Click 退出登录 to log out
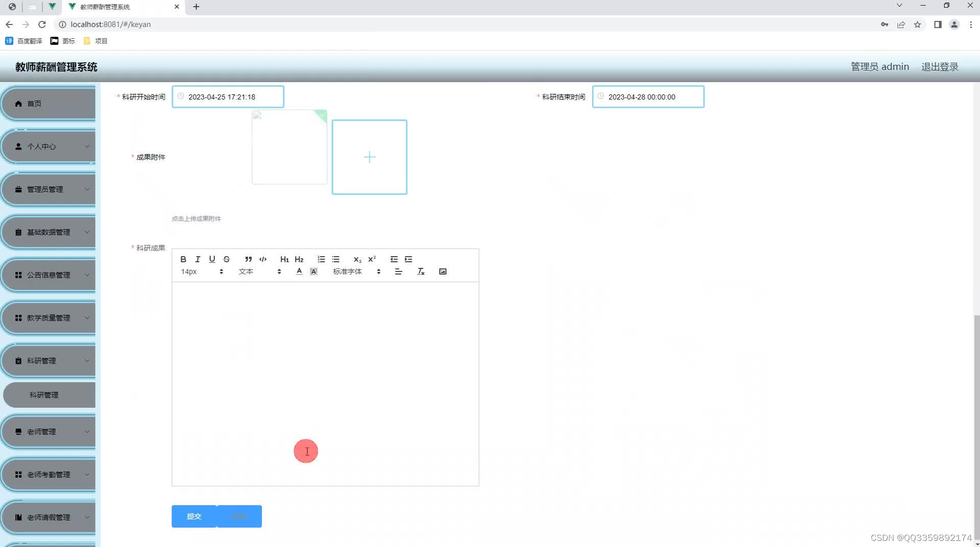The width and height of the screenshot is (980, 547). [x=940, y=67]
